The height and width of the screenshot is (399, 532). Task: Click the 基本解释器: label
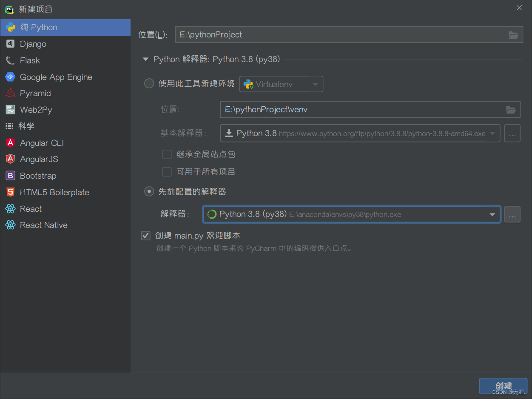(x=183, y=134)
